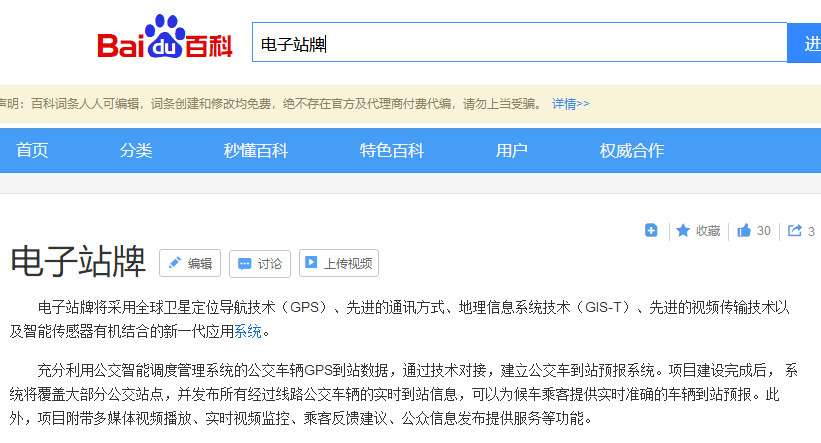Click the search box containing 电子站牌
Screen dimensions: 821x443
click(519, 44)
